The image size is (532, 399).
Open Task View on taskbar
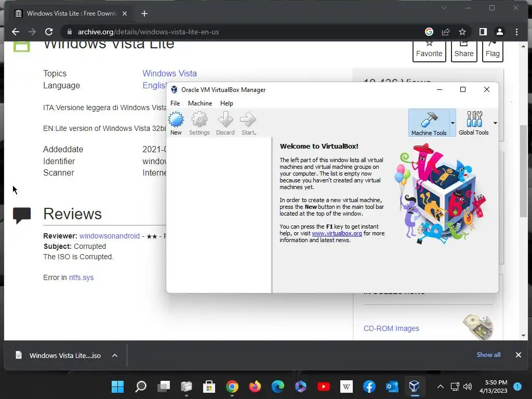tap(164, 387)
